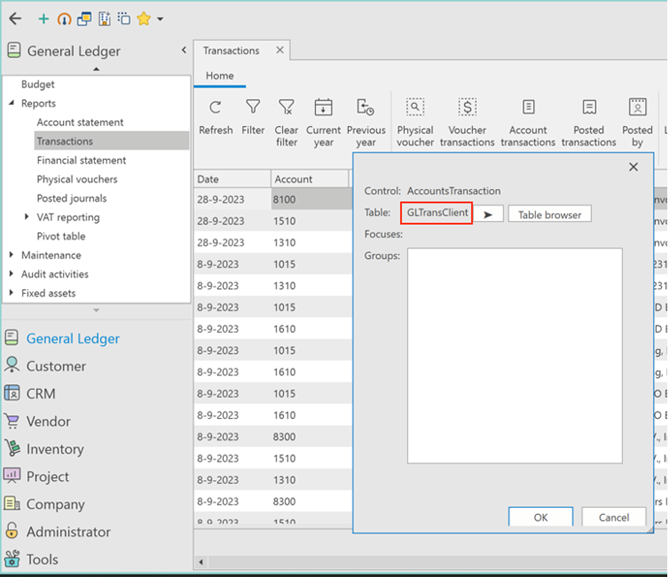The height and width of the screenshot is (577, 669).
Task: Open the Customer module
Action: [56, 366]
